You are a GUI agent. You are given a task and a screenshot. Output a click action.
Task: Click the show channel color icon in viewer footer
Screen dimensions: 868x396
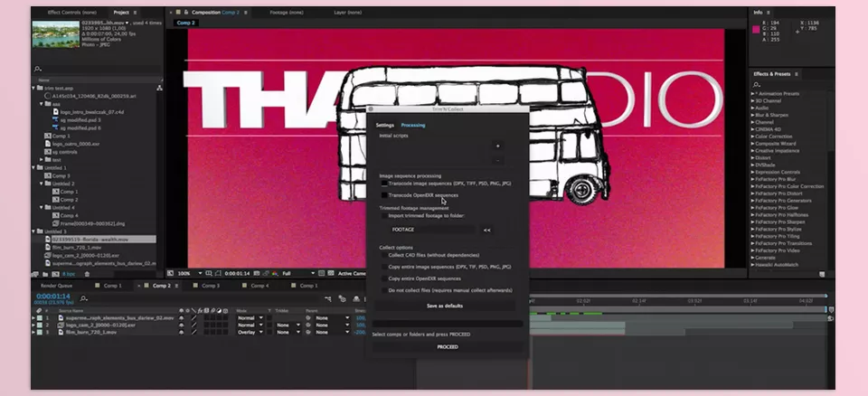tap(275, 274)
